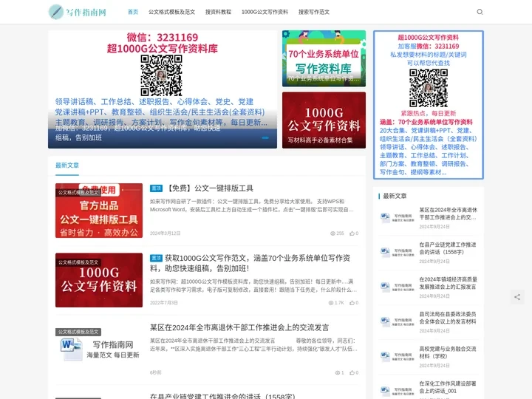
Task: Select the 最新文章 tab above article list
Action: [x=67, y=166]
